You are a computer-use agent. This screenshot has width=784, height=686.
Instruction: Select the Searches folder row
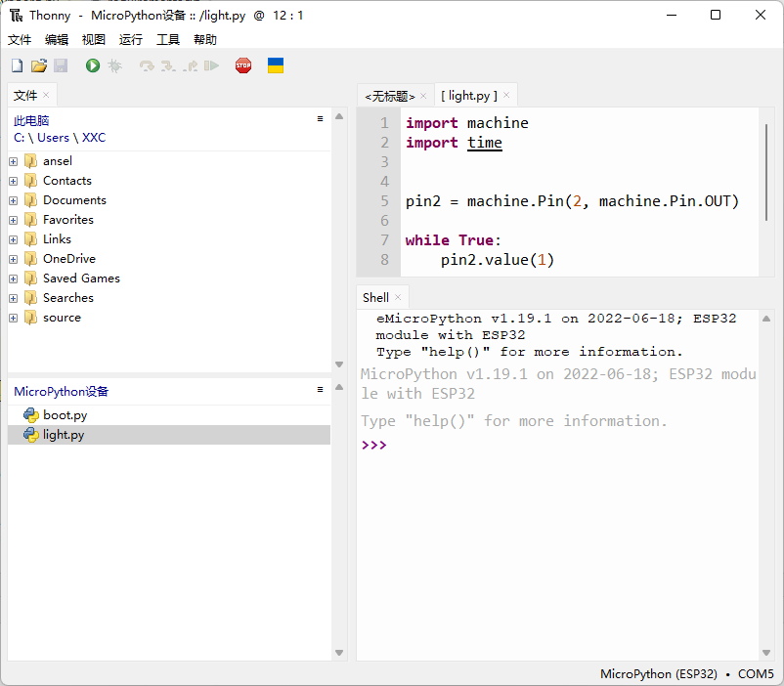pos(169,297)
